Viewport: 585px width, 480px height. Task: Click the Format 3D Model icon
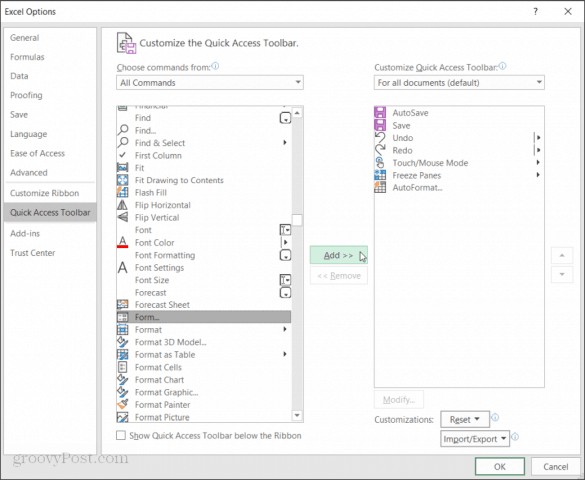pos(123,342)
